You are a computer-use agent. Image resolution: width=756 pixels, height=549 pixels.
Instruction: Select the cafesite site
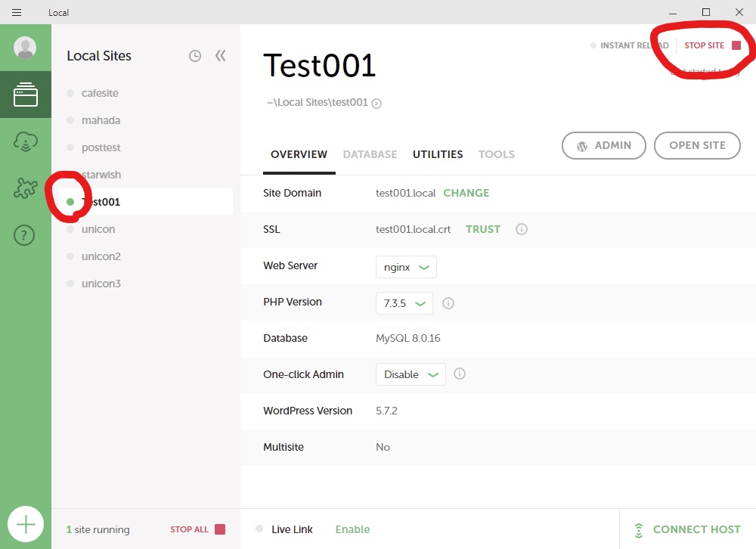(100, 93)
